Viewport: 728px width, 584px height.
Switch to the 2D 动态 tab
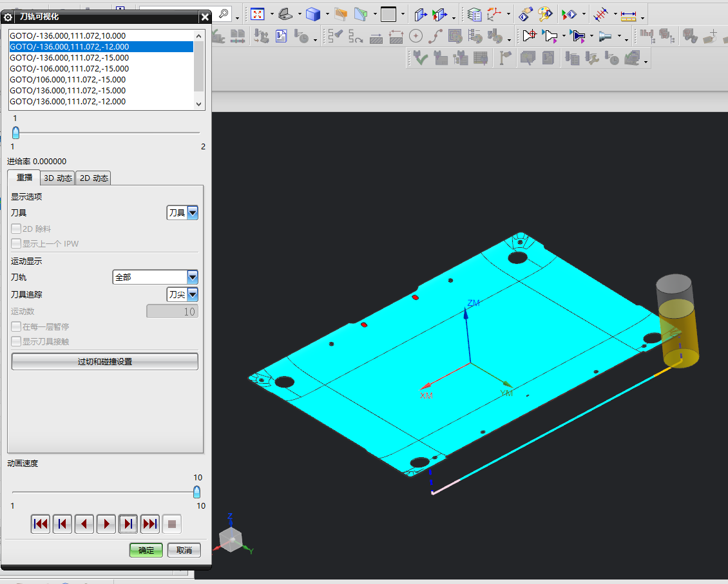click(93, 178)
